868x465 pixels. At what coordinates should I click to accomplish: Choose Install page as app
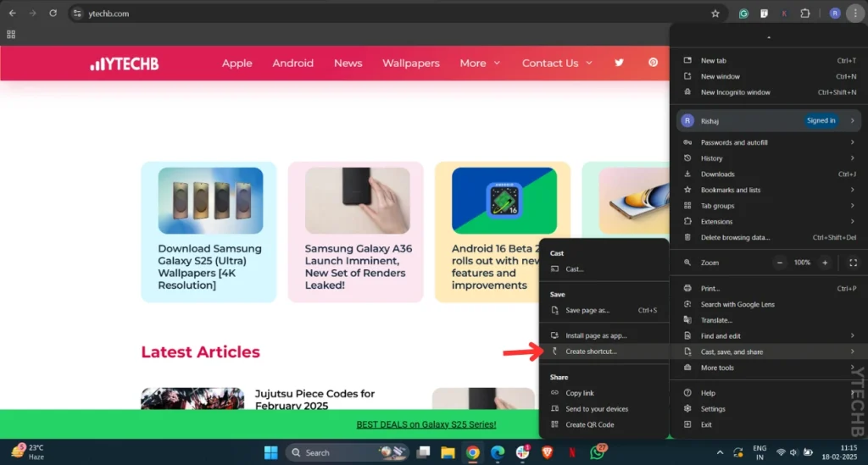(604, 335)
